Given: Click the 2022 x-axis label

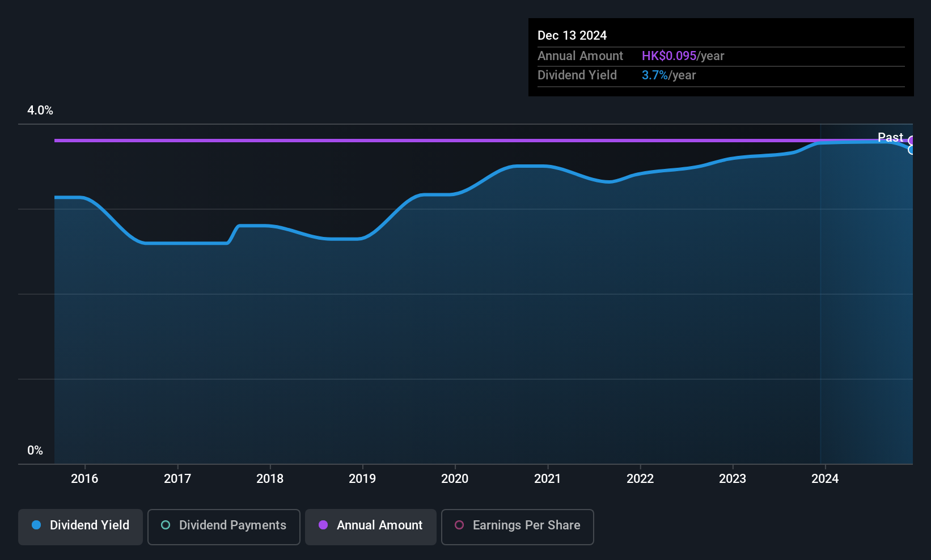Looking at the screenshot, I should click(x=640, y=478).
